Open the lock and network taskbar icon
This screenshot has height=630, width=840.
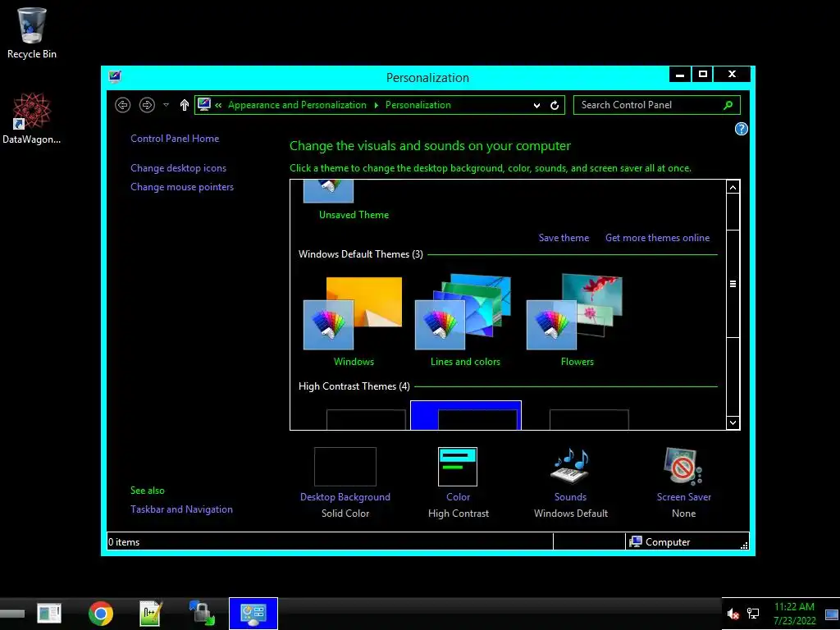[x=202, y=614]
